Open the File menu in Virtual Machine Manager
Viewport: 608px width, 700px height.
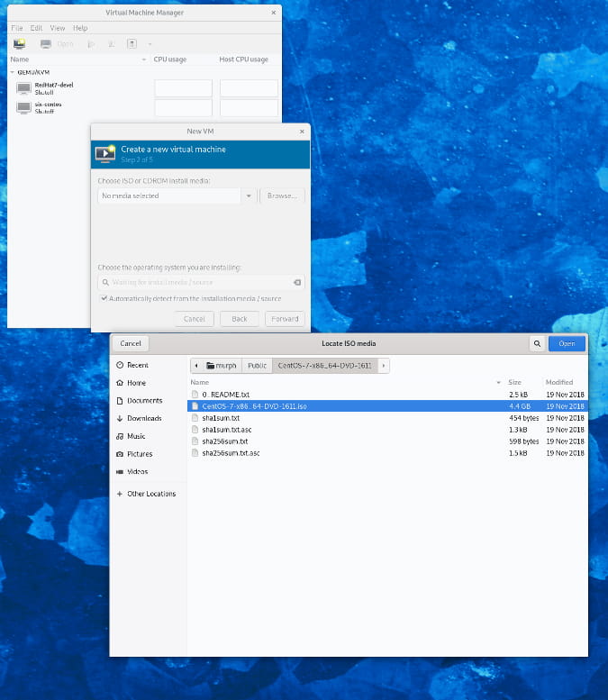point(16,28)
